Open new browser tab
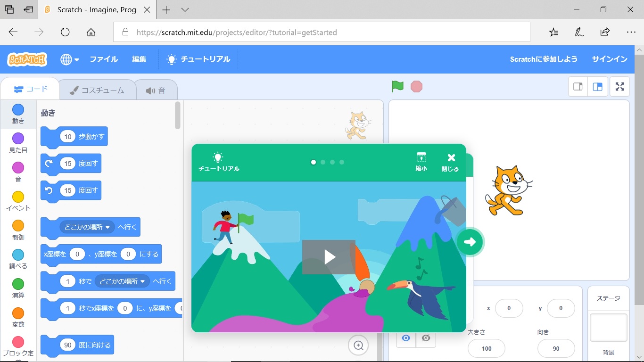 coord(166,10)
